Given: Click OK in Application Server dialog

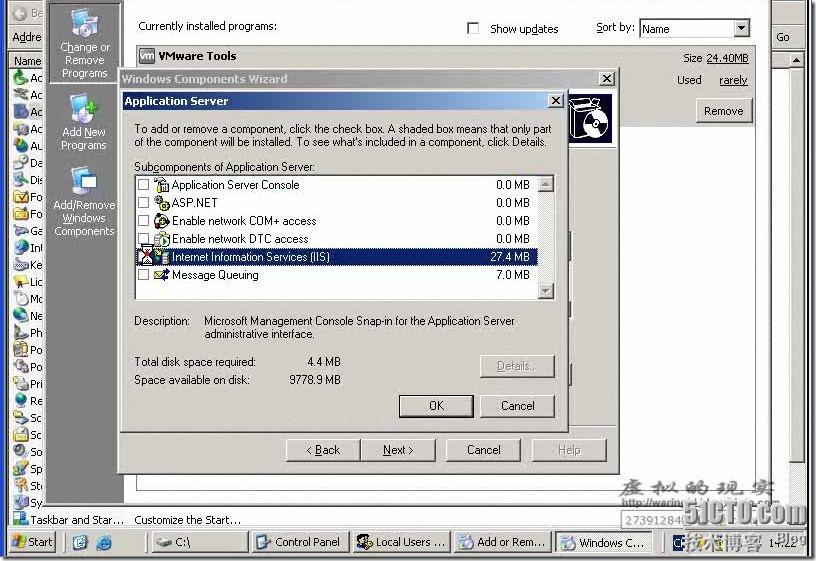Looking at the screenshot, I should [x=436, y=406].
